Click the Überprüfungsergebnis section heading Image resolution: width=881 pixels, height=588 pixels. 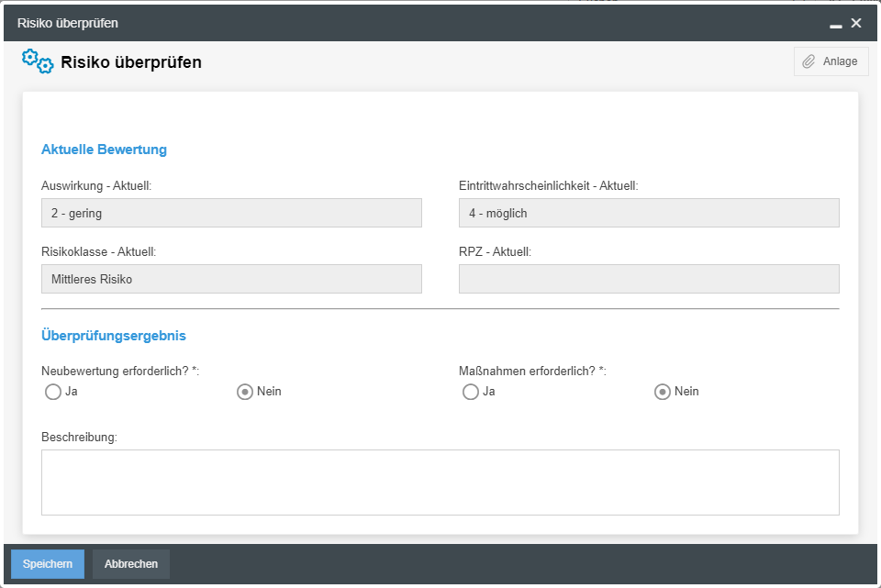pyautogui.click(x=114, y=336)
